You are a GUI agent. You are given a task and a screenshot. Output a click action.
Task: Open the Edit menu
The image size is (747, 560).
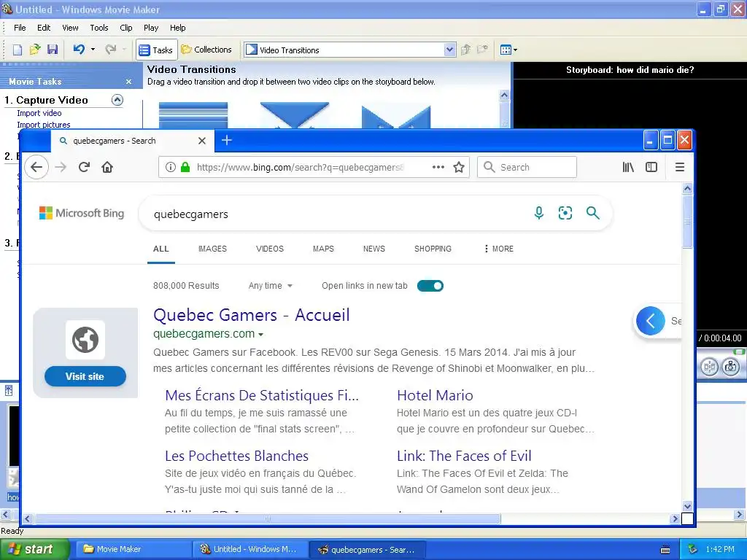44,28
